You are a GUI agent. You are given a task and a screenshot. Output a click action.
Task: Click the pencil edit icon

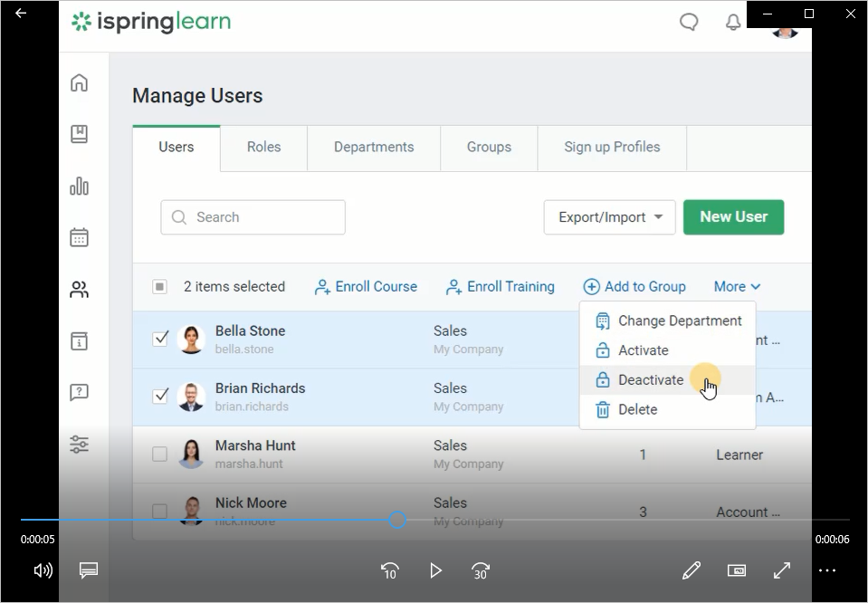[692, 570]
